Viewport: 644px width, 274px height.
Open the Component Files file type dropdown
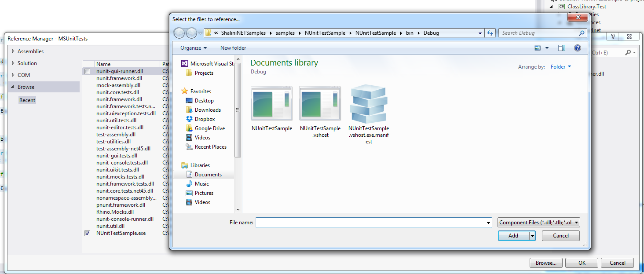pyautogui.click(x=538, y=222)
